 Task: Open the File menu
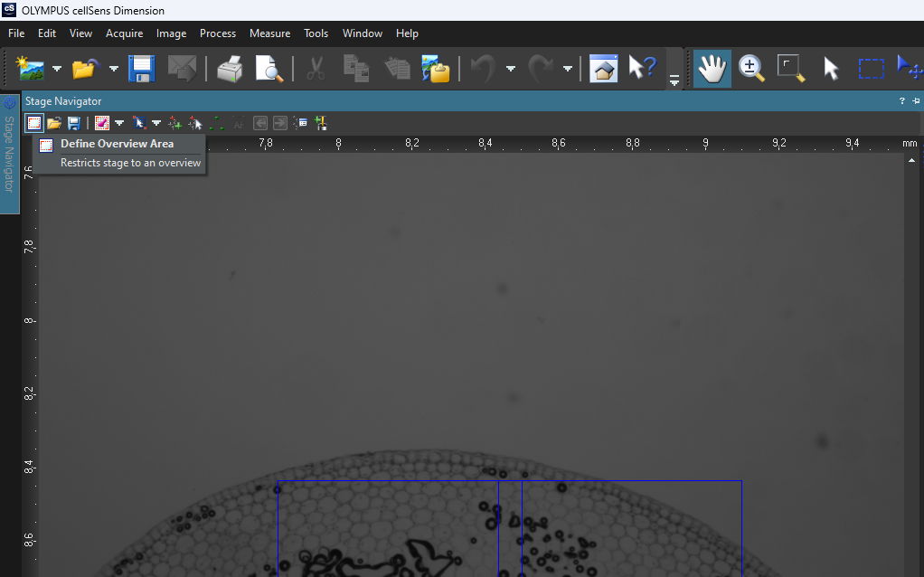[16, 33]
